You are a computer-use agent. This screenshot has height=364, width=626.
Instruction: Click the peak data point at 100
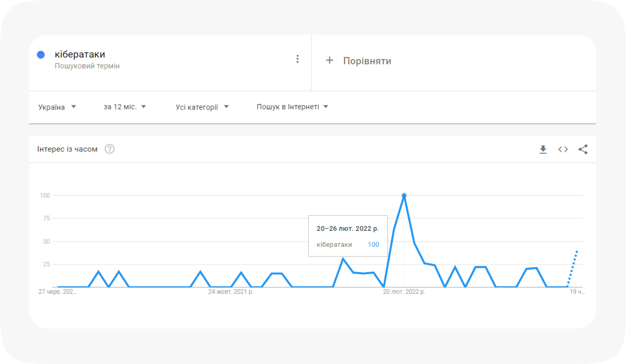404,195
